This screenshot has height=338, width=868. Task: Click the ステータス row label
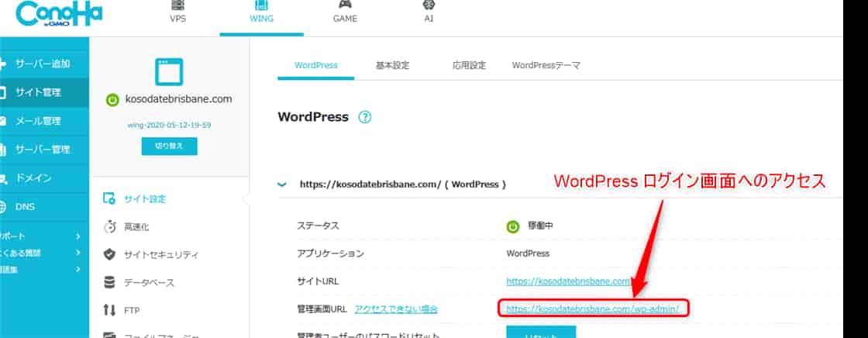pos(319,226)
